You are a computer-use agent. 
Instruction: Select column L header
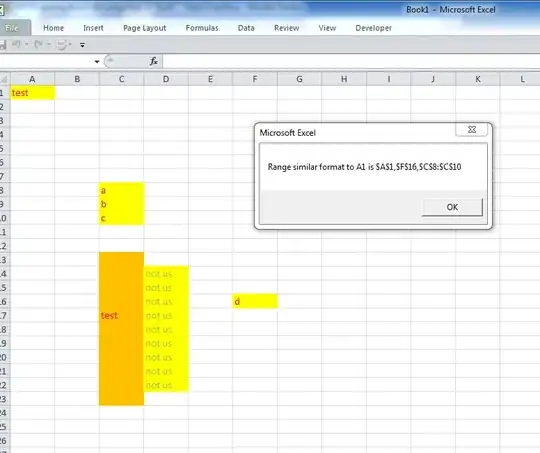tap(520, 79)
